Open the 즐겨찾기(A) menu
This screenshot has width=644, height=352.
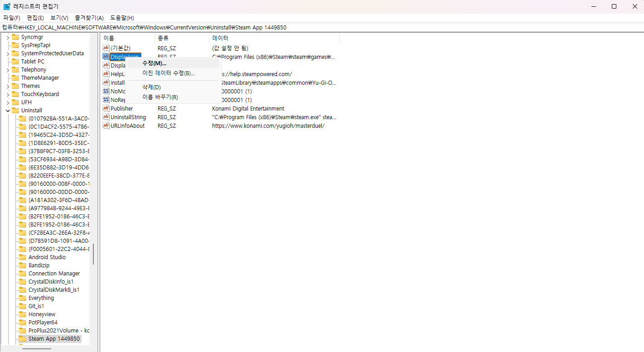tap(89, 18)
